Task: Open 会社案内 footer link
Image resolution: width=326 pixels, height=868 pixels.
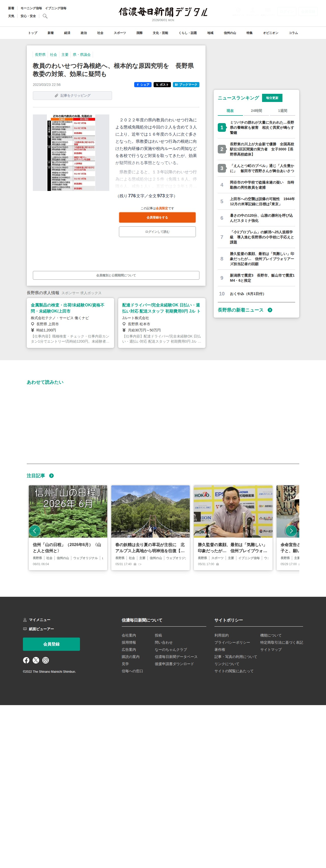Action: pos(129,635)
